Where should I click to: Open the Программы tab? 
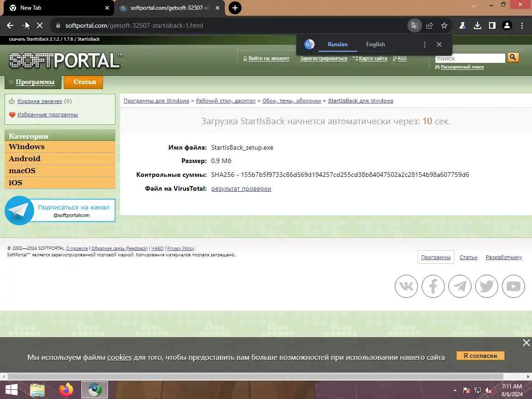(x=33, y=82)
